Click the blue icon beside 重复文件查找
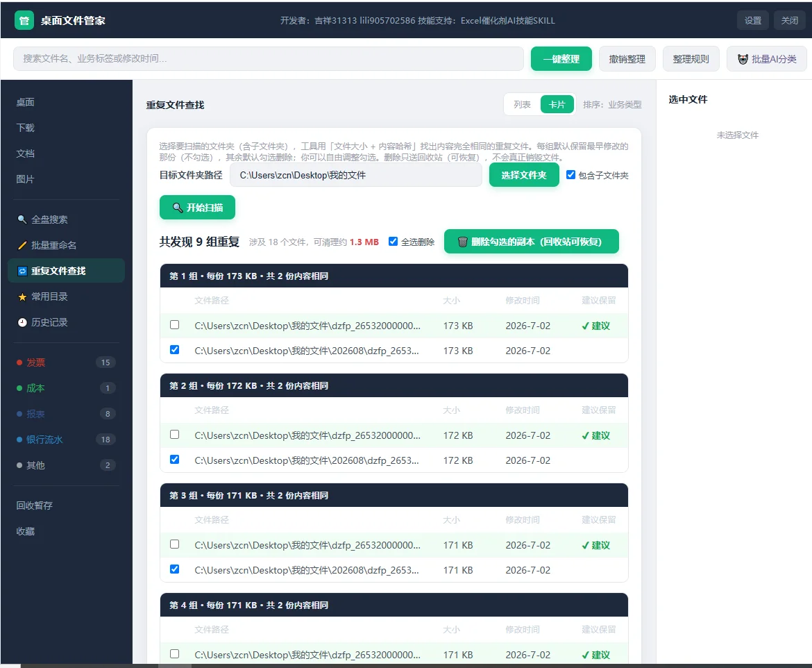This screenshot has width=812, height=668. pos(22,271)
